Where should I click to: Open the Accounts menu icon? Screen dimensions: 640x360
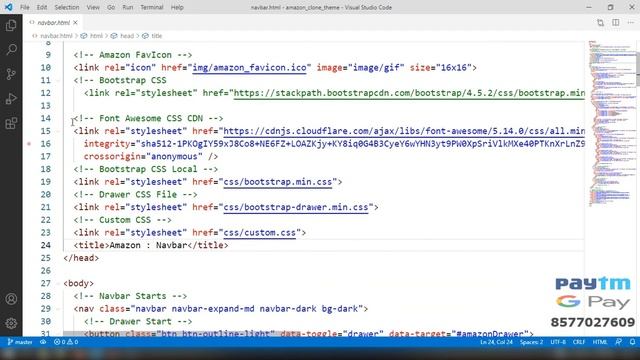[x=11, y=299]
